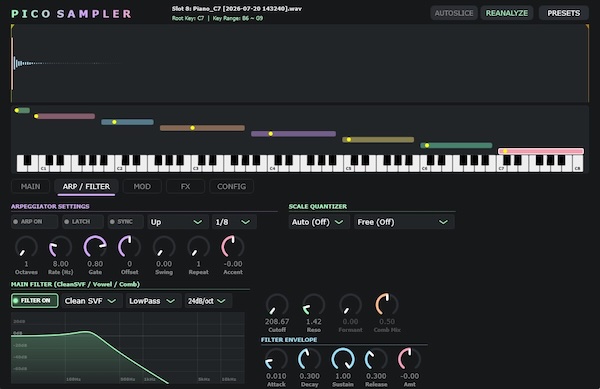The image size is (600, 389).
Task: Open the Free (Off) scale dropdown
Action: pos(404,222)
